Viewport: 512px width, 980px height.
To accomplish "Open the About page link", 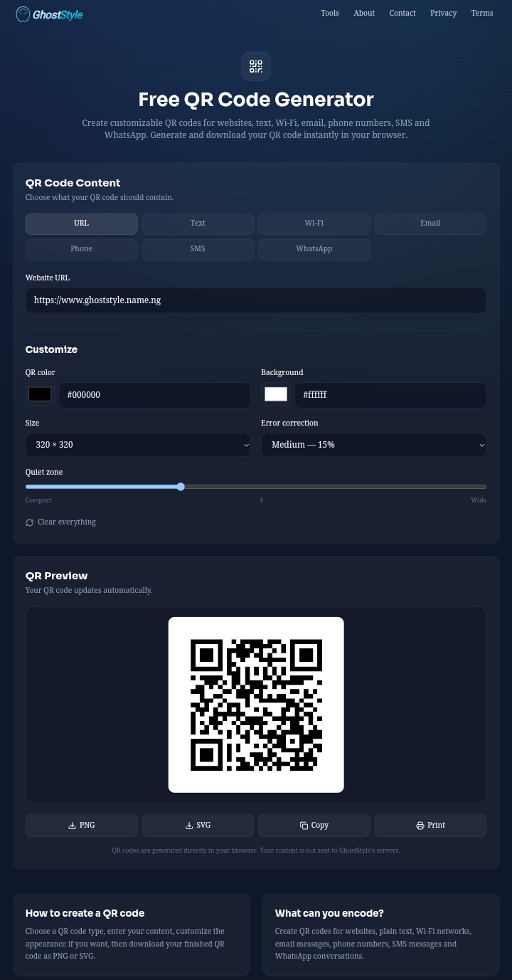I will 364,13.
